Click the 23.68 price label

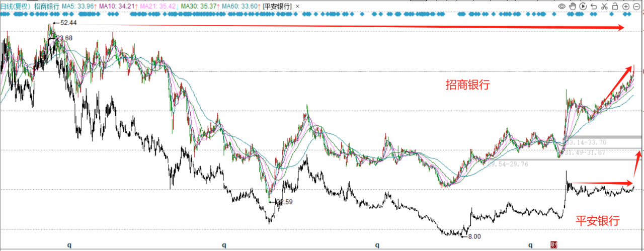coord(64,38)
